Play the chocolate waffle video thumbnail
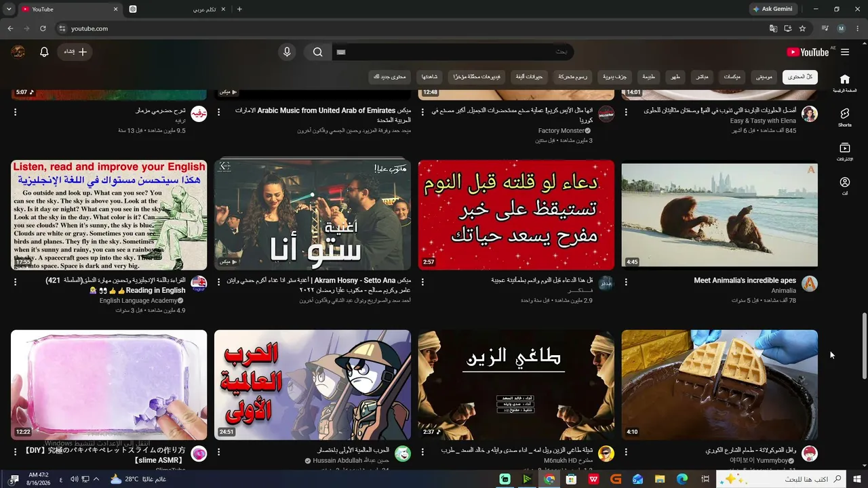Viewport: 868px width, 488px height. point(719,385)
